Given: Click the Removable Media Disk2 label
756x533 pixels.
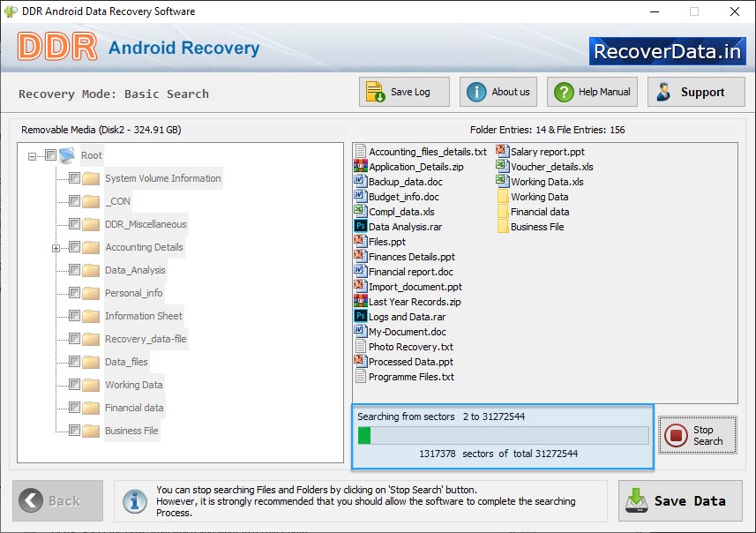Looking at the screenshot, I should 101,130.
